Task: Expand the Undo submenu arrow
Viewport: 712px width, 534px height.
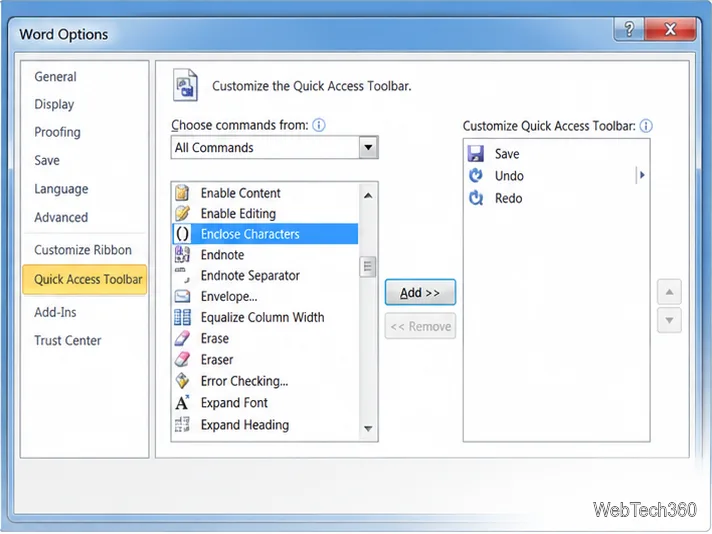Action: 642,175
